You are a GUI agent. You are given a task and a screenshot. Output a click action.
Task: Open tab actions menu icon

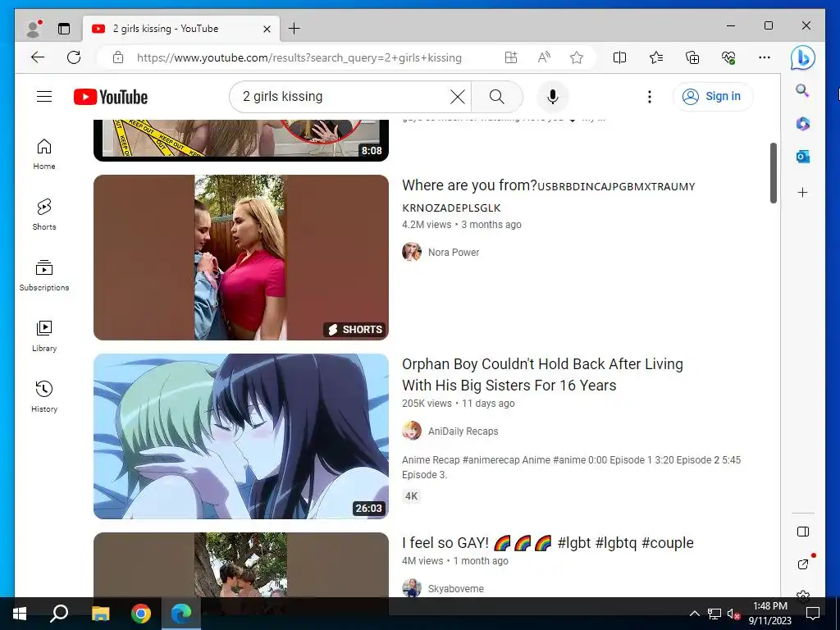pyautogui.click(x=64, y=29)
